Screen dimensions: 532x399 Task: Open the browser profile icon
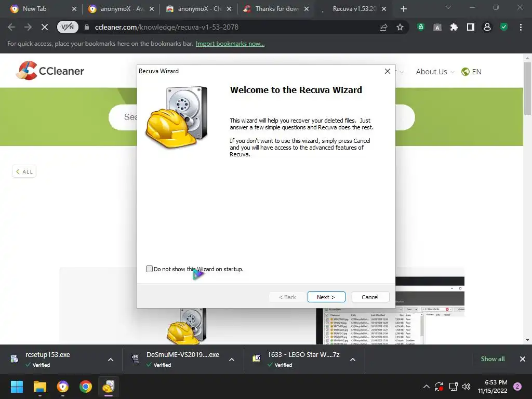point(487,27)
